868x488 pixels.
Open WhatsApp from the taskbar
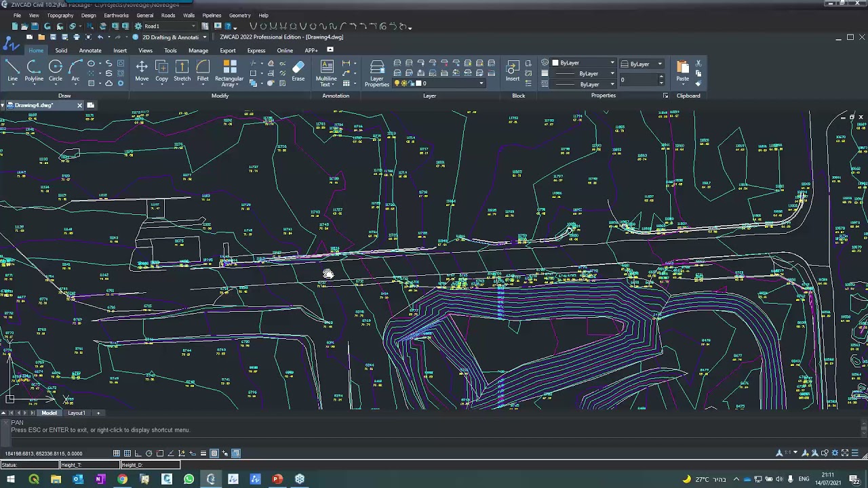pos(189,479)
